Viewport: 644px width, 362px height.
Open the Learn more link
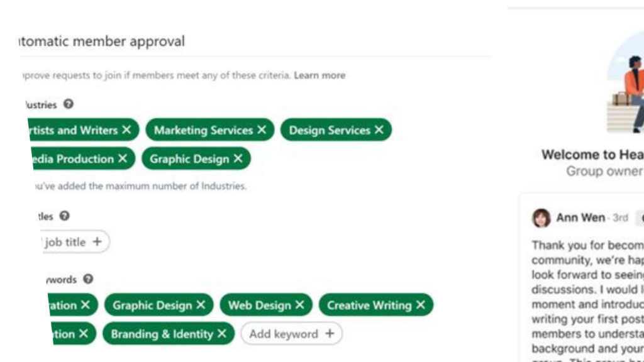[319, 75]
